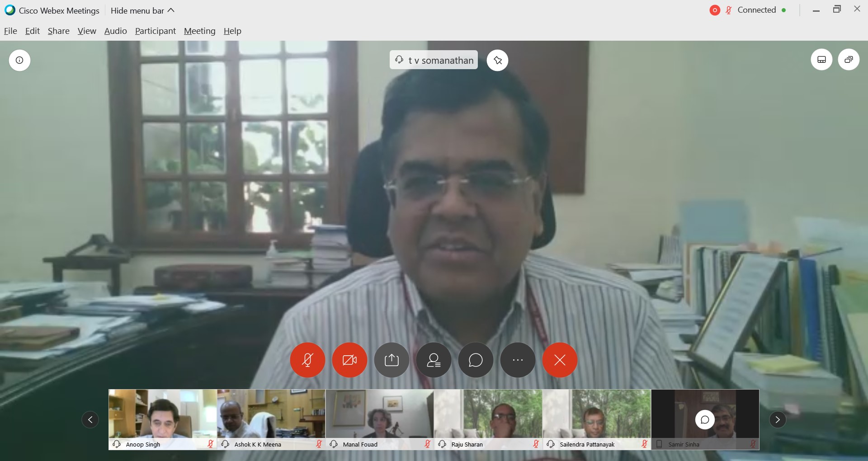
Task: Pin the t v somanathan video
Action: (497, 60)
